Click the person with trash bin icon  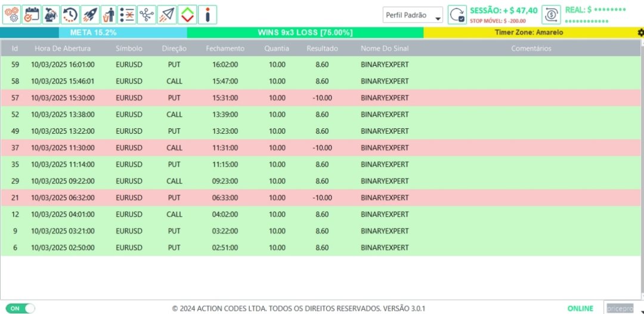[108, 15]
